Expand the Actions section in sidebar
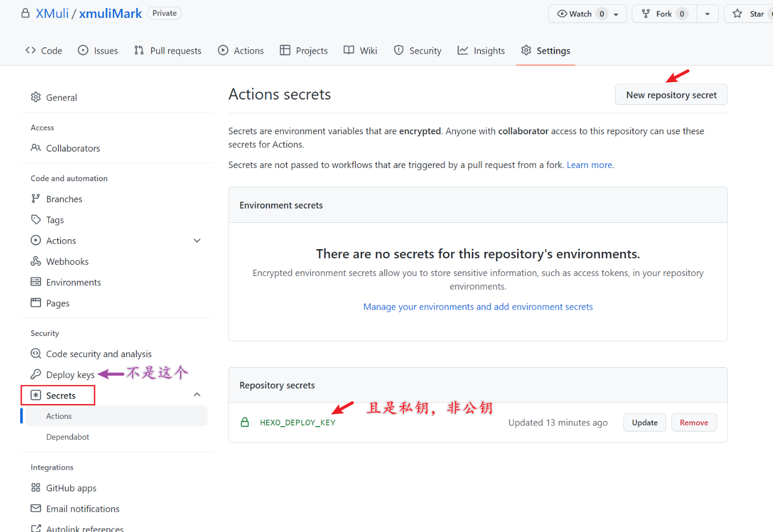Image resolution: width=773 pixels, height=532 pixels. pyautogui.click(x=197, y=241)
